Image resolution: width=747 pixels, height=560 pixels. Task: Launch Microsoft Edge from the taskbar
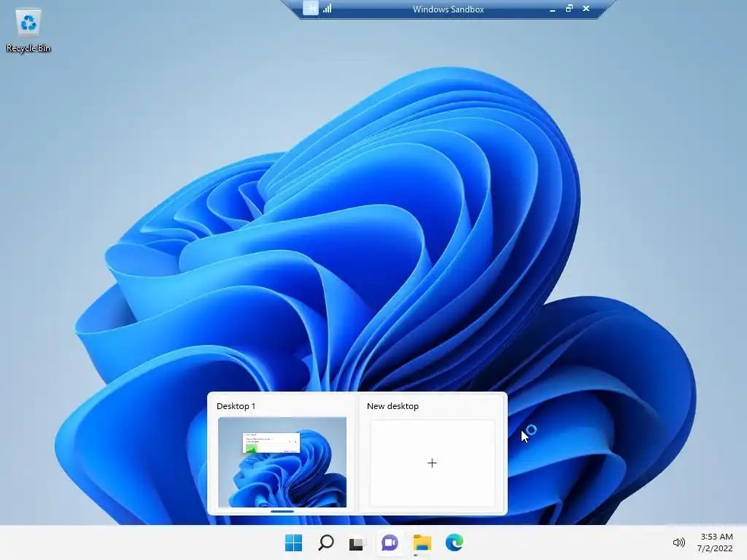tap(454, 542)
